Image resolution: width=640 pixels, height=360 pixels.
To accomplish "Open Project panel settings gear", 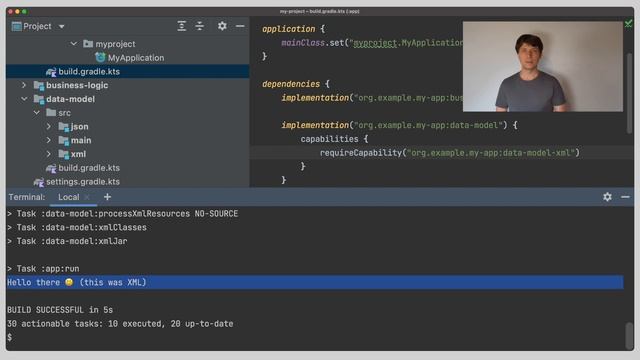I will click(222, 26).
